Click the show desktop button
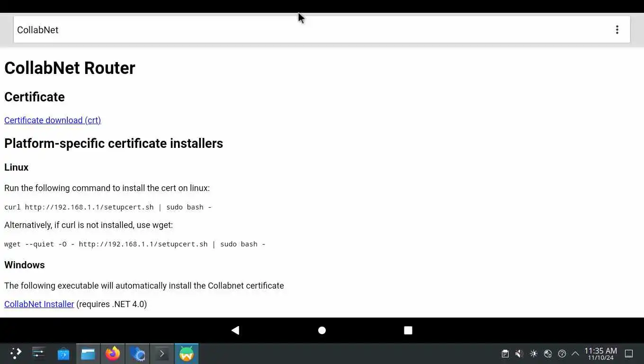 (629, 354)
